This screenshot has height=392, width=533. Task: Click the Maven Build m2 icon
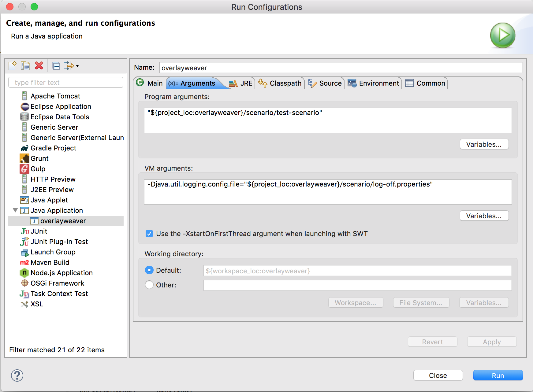click(24, 262)
